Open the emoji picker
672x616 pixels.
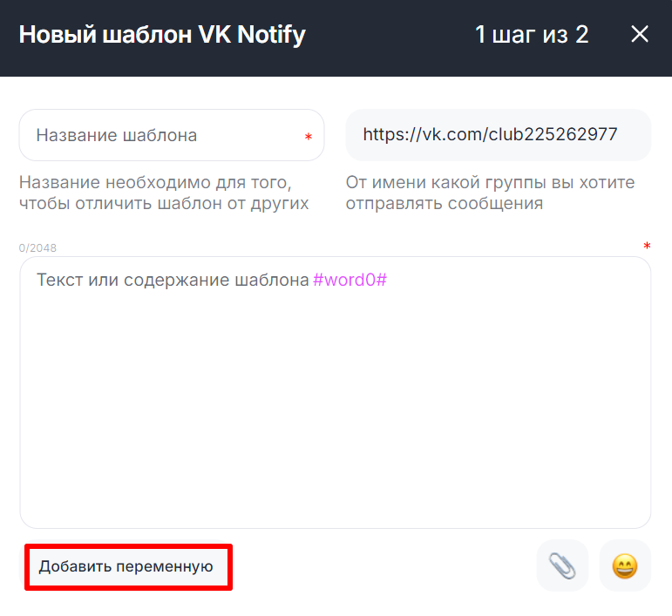(625, 566)
